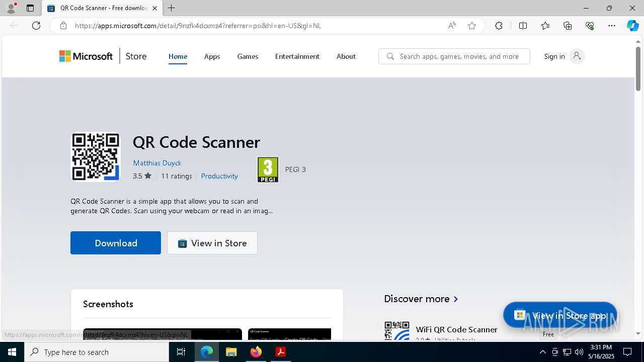Open the Windows Start menu

tap(12, 352)
